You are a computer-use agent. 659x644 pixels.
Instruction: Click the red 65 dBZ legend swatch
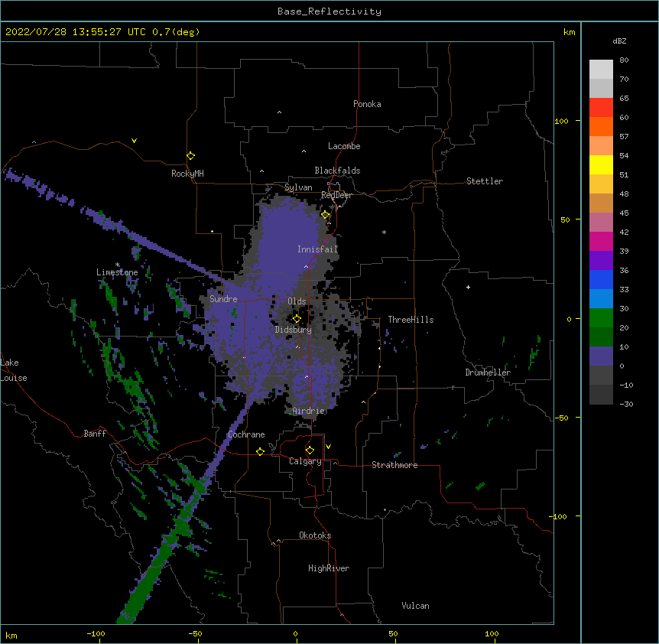(x=601, y=107)
